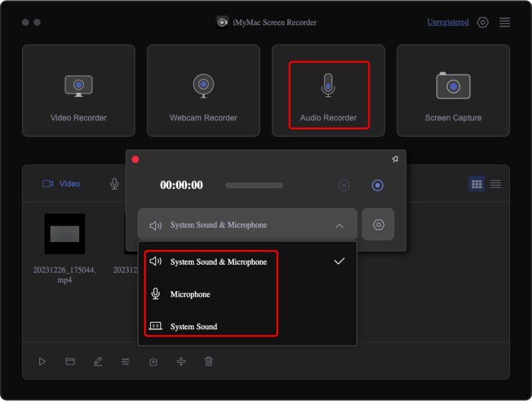Switch to the Video tab
The image size is (532, 401).
click(61, 184)
